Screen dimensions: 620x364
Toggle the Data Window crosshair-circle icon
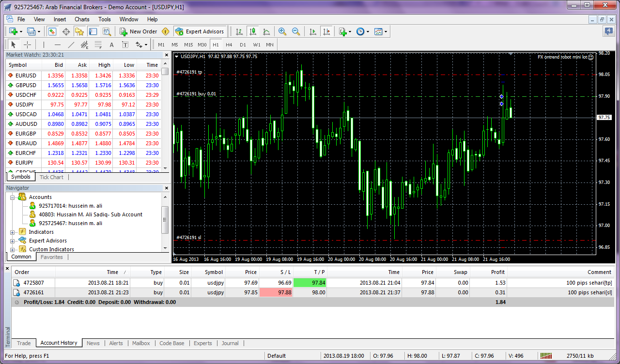[x=66, y=31]
